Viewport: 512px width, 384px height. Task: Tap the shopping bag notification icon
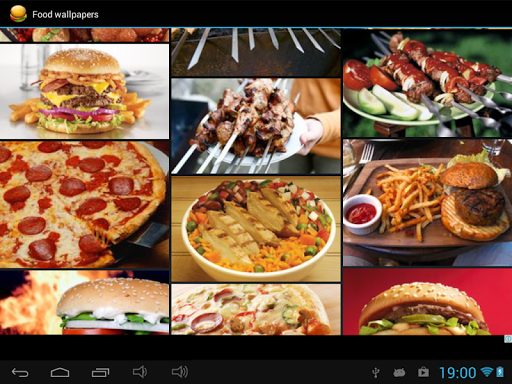point(423,372)
